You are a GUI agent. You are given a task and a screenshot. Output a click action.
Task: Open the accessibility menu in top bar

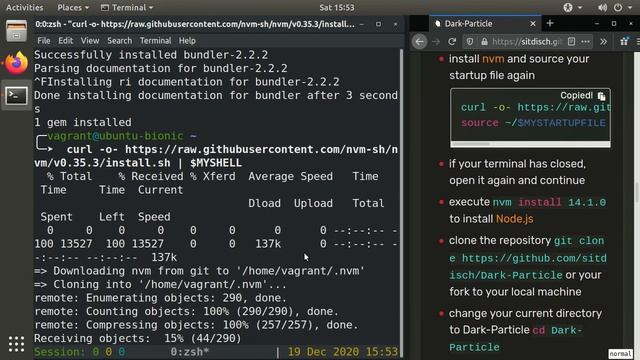point(572,7)
